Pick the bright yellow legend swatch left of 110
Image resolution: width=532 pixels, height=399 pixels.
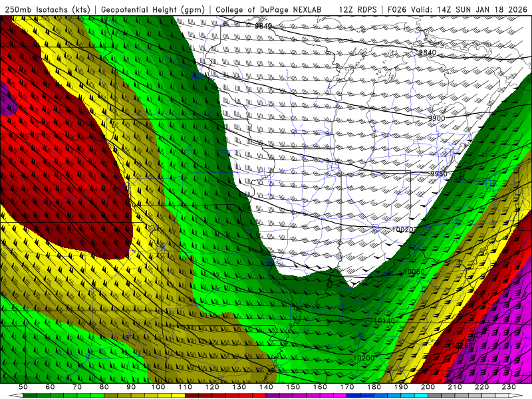(178, 396)
